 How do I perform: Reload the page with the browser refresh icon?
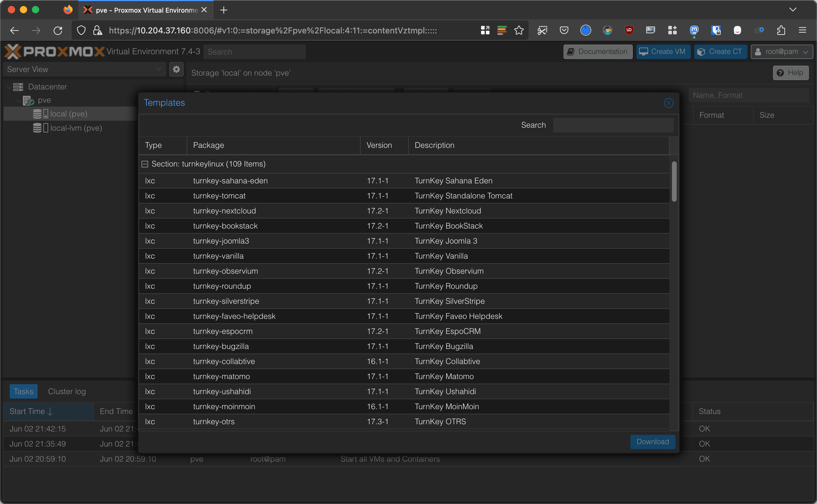tap(58, 31)
